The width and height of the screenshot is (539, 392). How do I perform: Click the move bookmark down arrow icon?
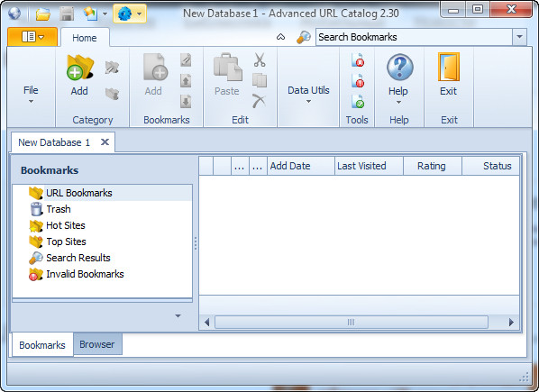(186, 101)
